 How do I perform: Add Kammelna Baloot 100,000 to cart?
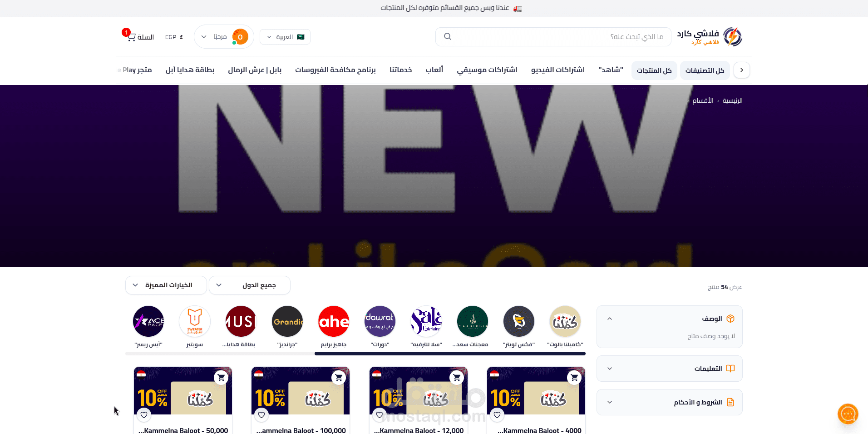(339, 377)
